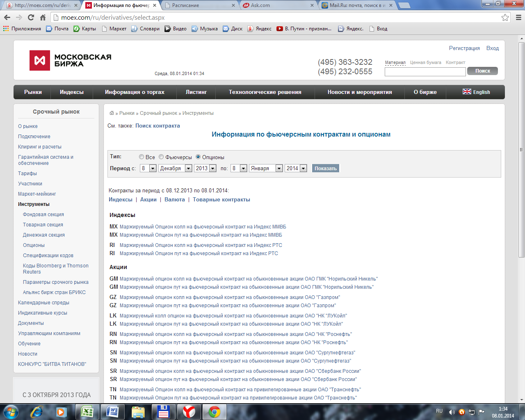Click the Поиск search button
The width and height of the screenshot is (525, 420).
[x=482, y=71]
